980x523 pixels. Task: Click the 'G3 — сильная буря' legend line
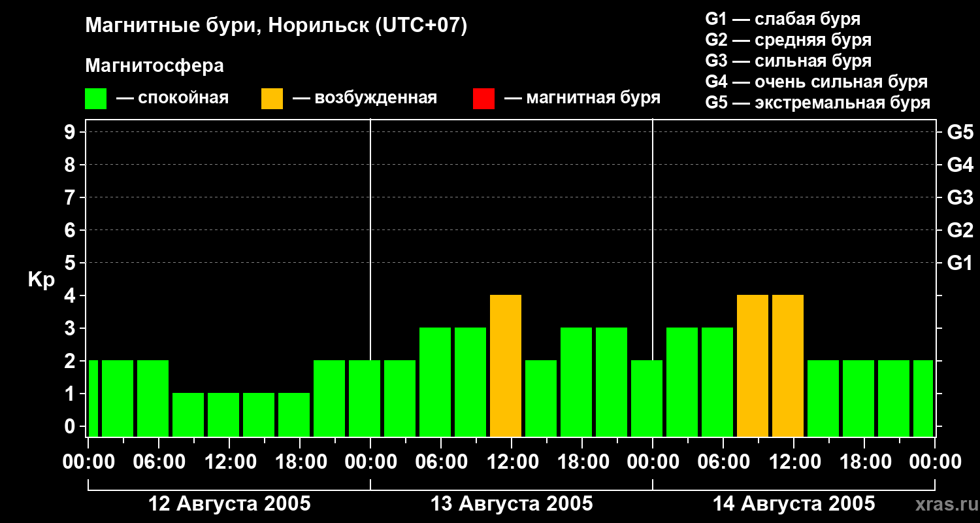point(788,61)
